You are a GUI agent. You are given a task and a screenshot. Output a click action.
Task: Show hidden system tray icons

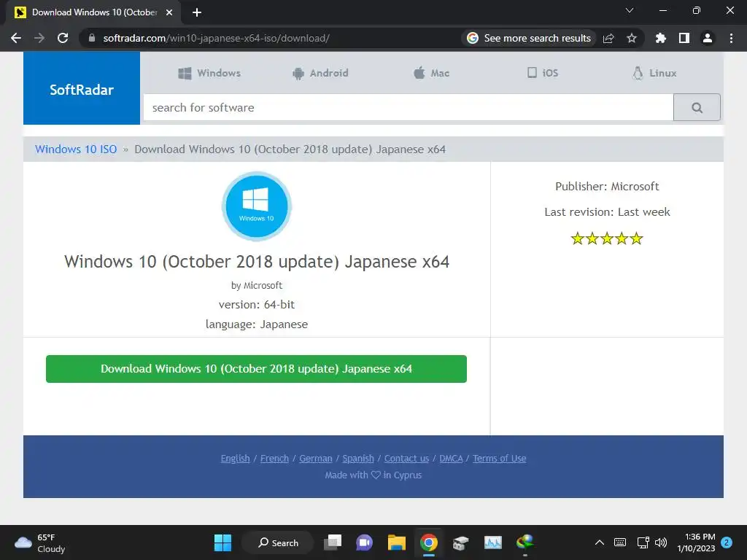pos(600,542)
